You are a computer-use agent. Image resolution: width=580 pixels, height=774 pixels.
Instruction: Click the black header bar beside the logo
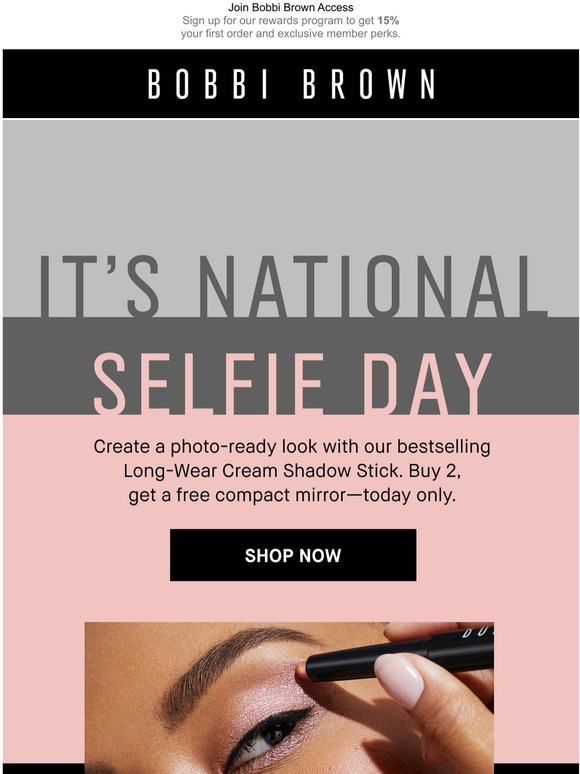tap(74, 83)
